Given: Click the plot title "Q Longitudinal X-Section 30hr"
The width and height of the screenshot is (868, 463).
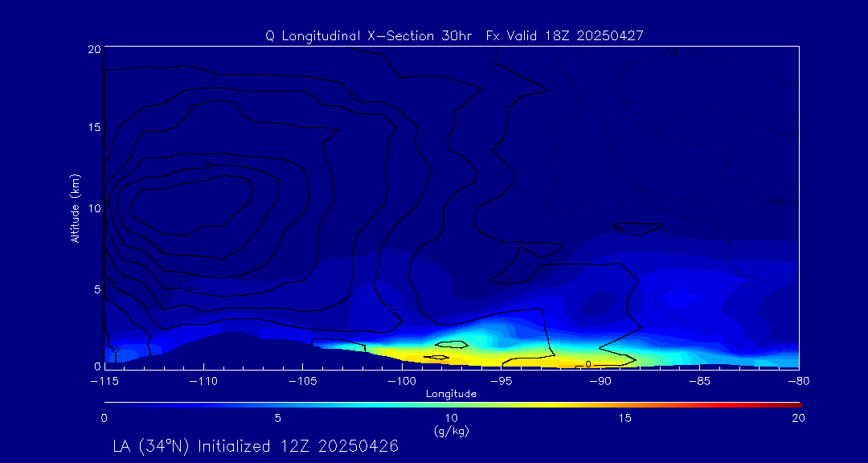Looking at the screenshot, I should [369, 35].
